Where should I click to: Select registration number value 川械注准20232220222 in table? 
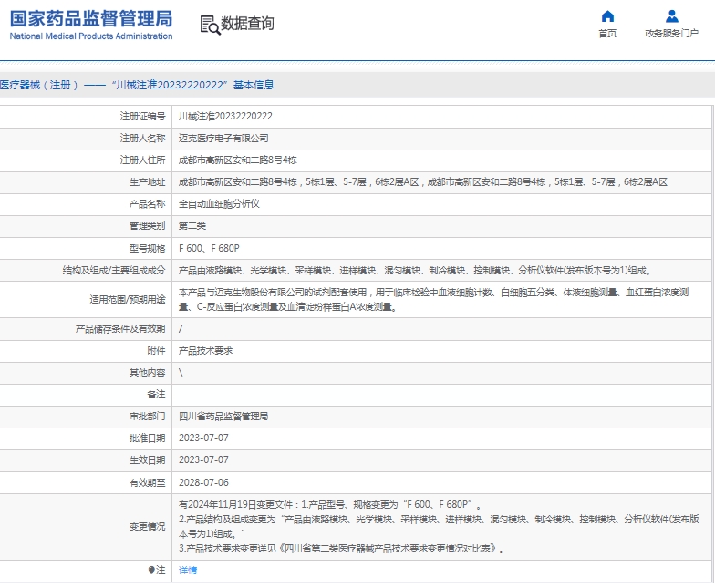click(x=225, y=117)
